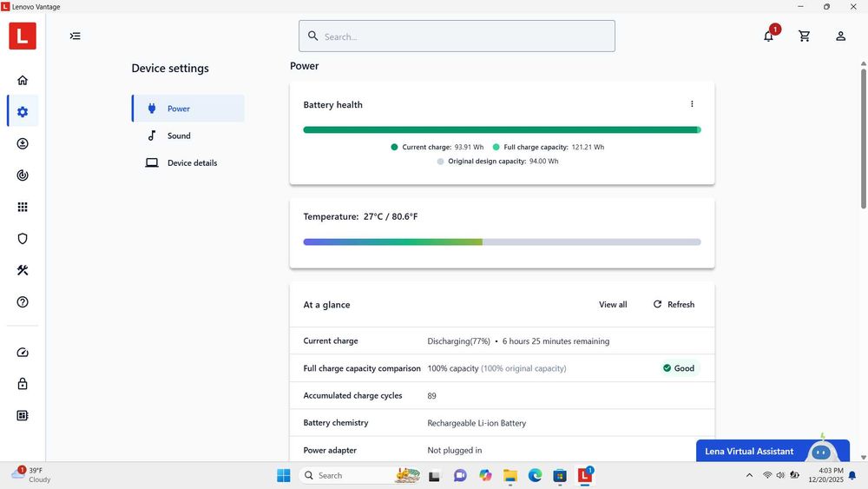The image size is (868, 489).
Task: Click the 'Full charge capacity: 121.21 Wh' legend
Action: [548, 148]
